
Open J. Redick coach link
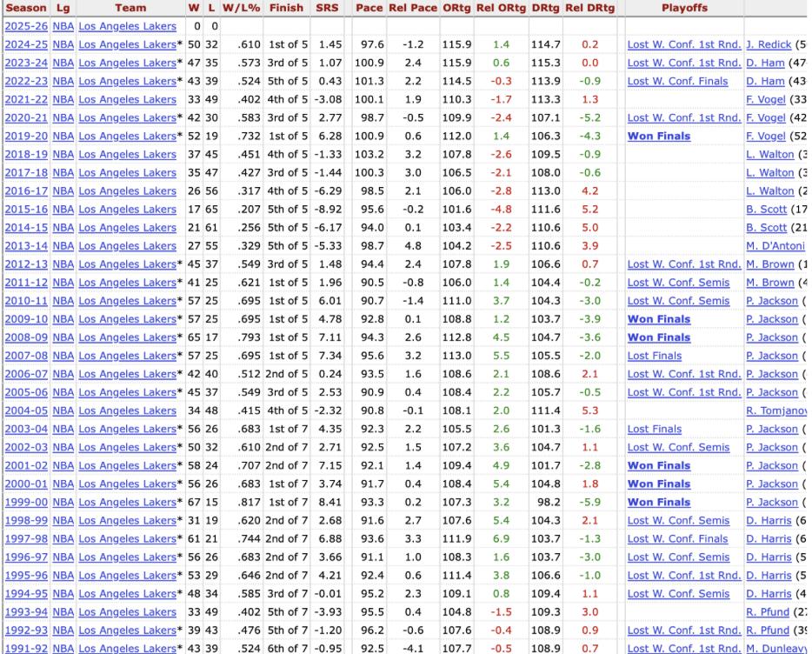coord(768,45)
